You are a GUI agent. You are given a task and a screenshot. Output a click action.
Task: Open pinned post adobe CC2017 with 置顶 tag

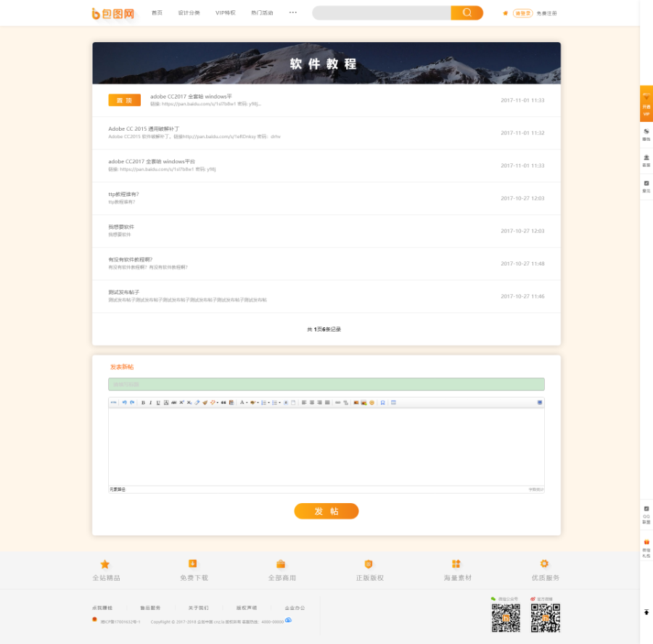[x=191, y=97]
